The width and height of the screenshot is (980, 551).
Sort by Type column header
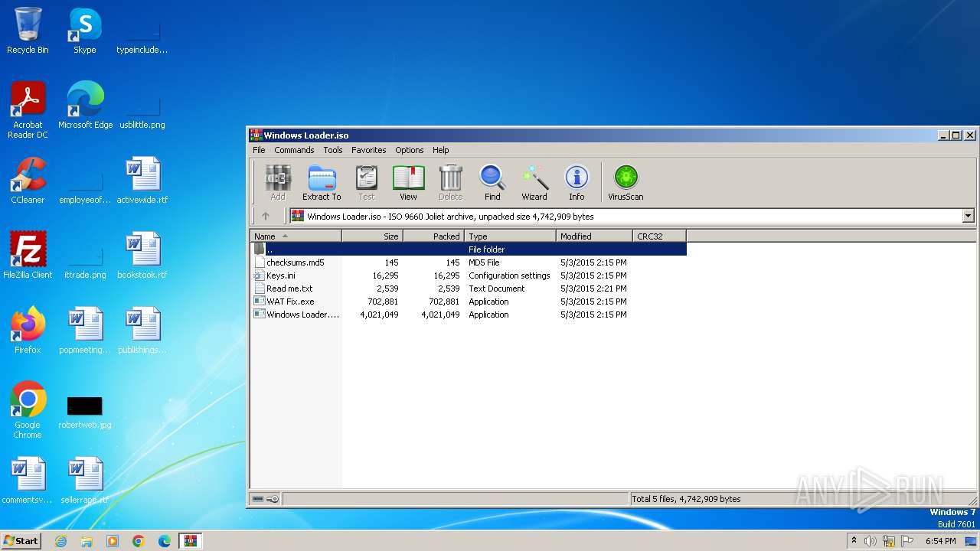click(510, 236)
